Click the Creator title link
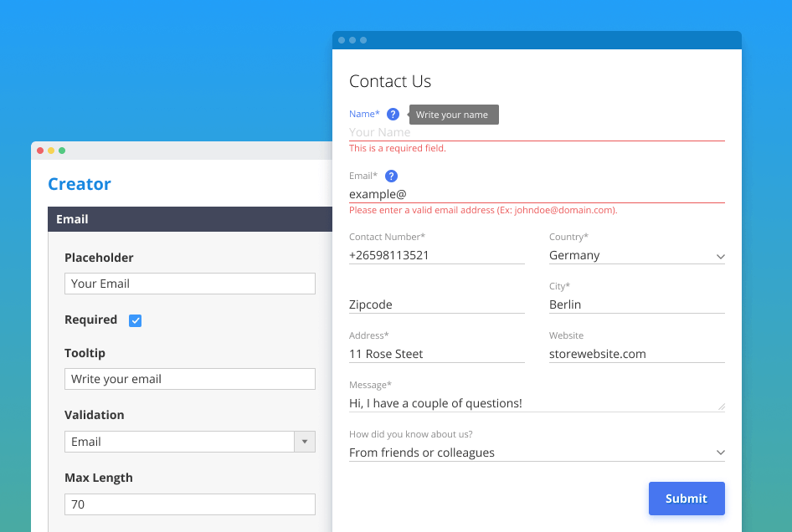The width and height of the screenshot is (792, 532). 80,184
